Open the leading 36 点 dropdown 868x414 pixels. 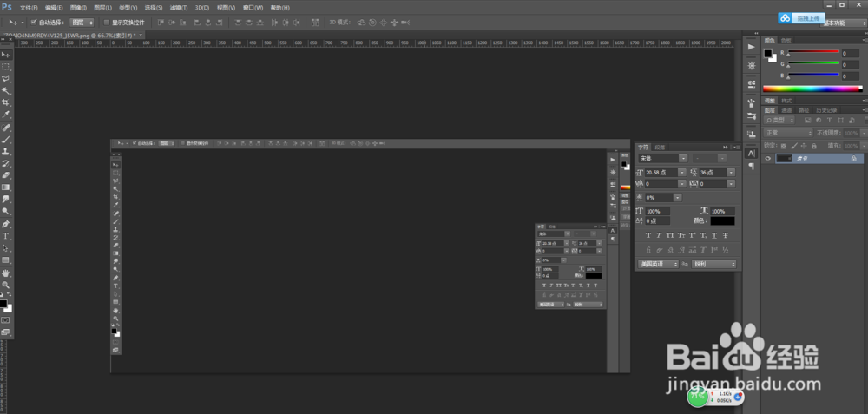click(731, 172)
